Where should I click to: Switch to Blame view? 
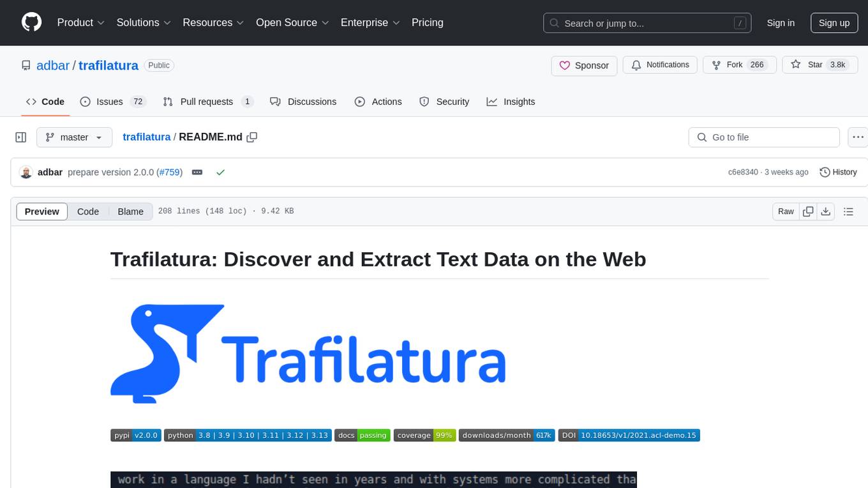point(130,211)
